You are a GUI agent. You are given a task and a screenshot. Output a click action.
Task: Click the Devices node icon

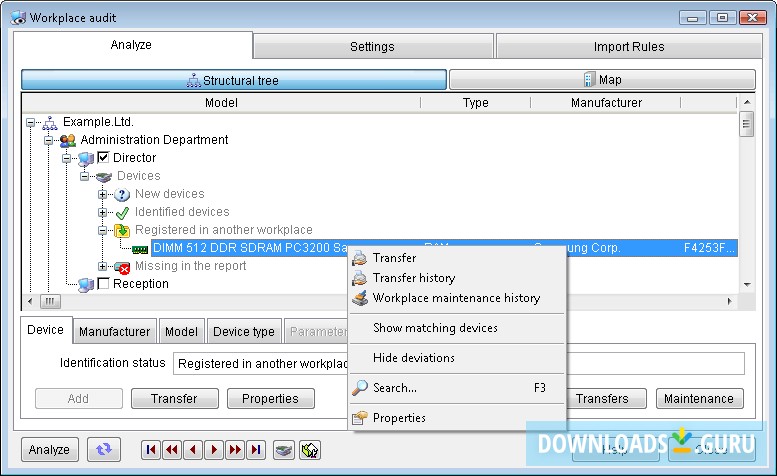(x=104, y=177)
